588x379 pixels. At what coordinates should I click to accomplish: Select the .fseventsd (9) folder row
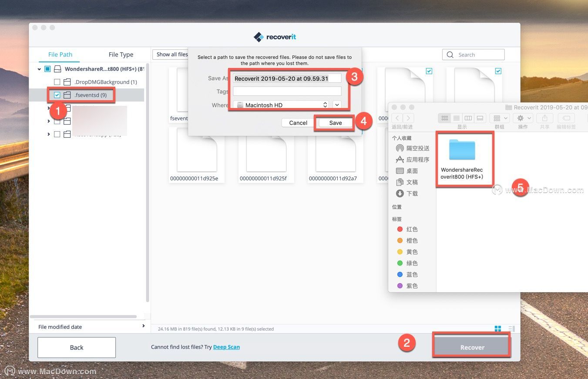pos(86,95)
